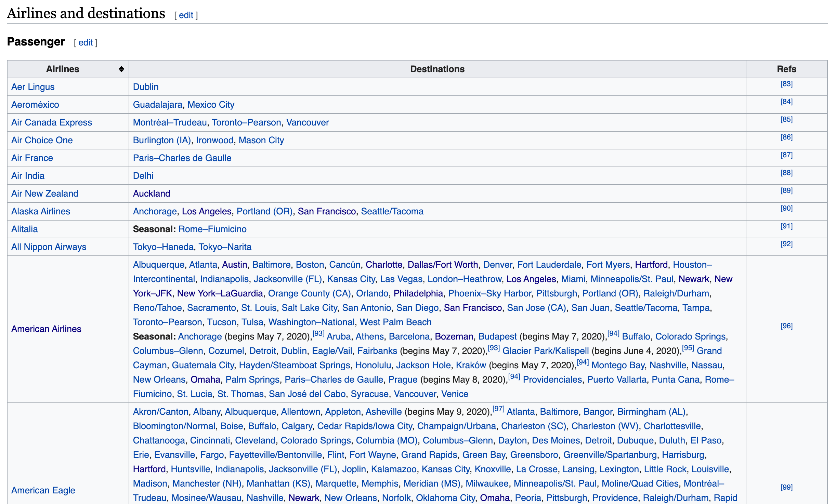Open the Air India airline link
This screenshot has width=836, height=504.
pyautogui.click(x=28, y=176)
